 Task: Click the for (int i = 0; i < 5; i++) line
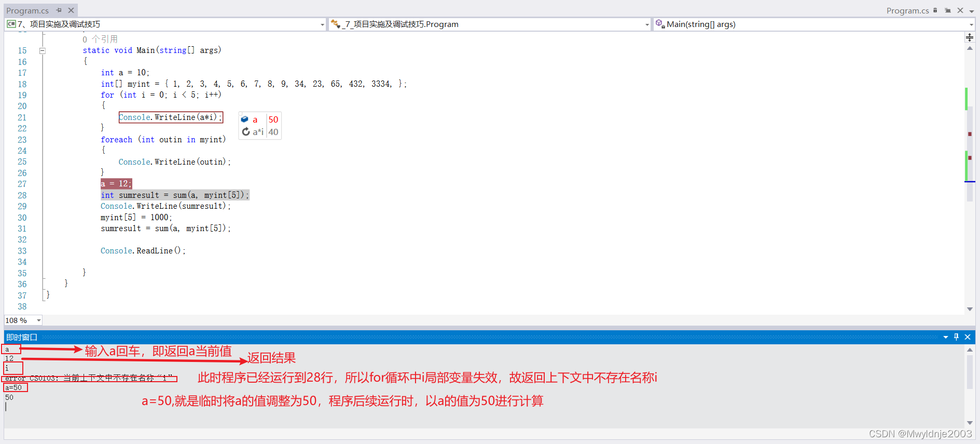click(161, 95)
